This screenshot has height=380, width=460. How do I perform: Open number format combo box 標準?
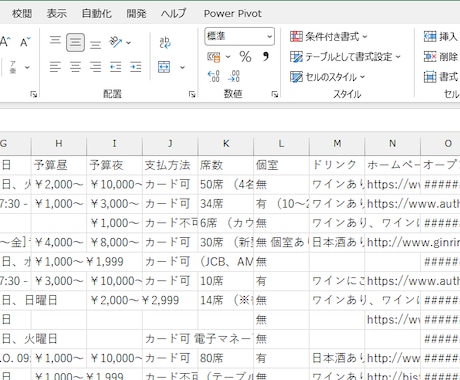click(239, 36)
